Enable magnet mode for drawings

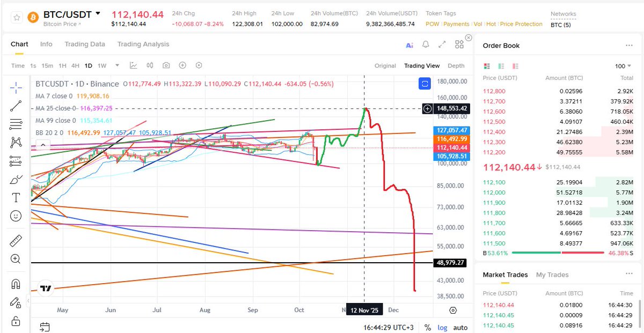click(16, 283)
